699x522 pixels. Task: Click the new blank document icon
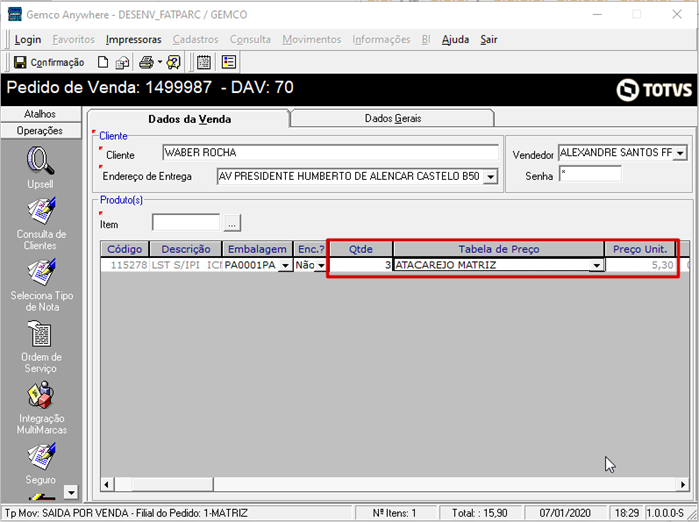tap(103, 62)
